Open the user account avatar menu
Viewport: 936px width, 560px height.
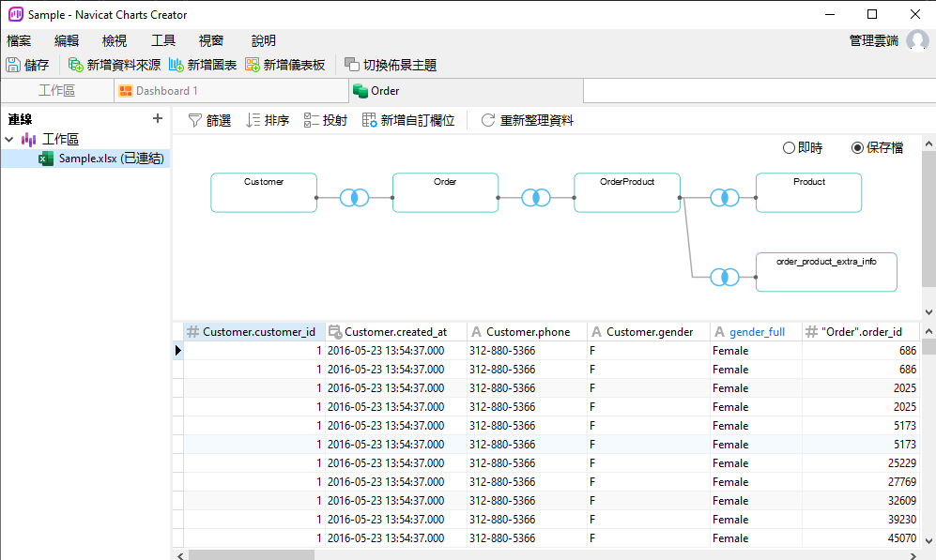click(917, 40)
